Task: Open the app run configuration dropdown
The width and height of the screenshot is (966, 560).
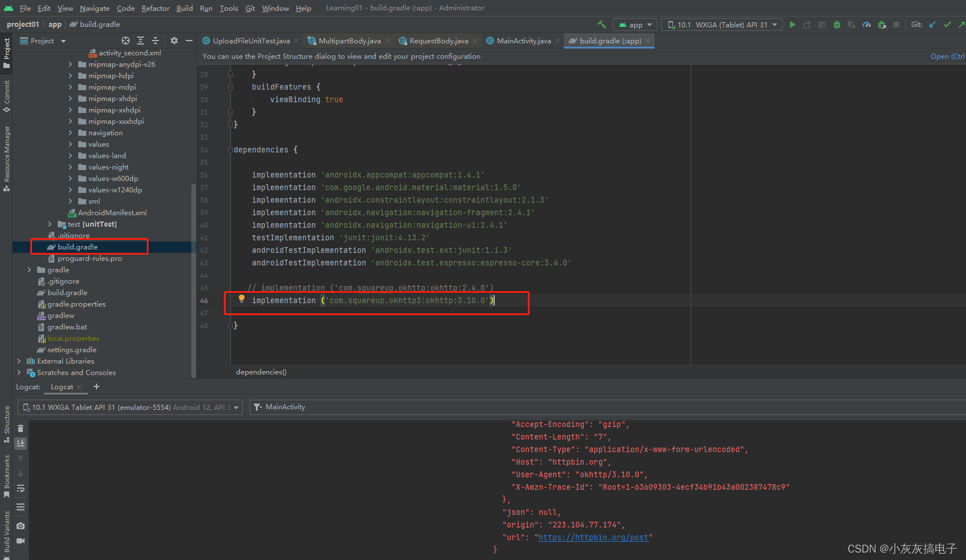Action: pos(635,25)
